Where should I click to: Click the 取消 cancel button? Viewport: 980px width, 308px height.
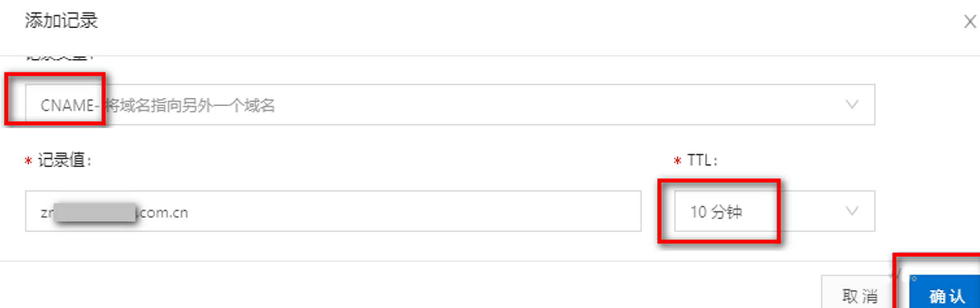(859, 296)
